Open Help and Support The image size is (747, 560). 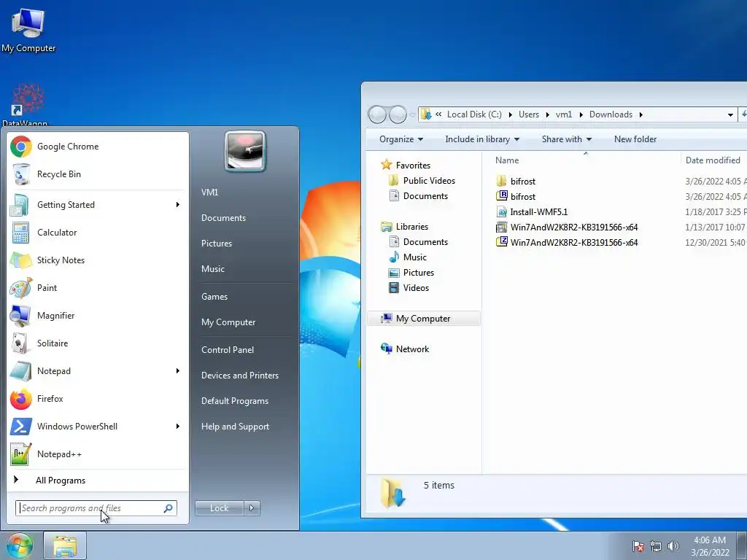pos(235,427)
